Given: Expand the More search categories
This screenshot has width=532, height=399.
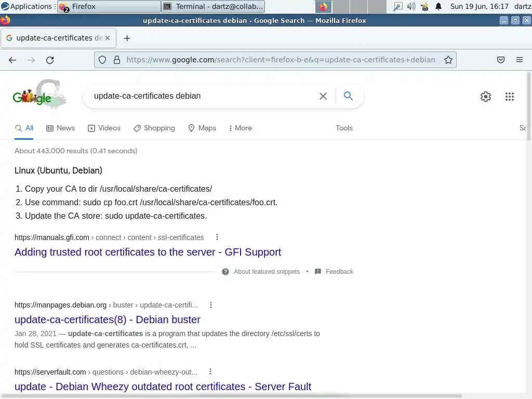Looking at the screenshot, I should [241, 128].
